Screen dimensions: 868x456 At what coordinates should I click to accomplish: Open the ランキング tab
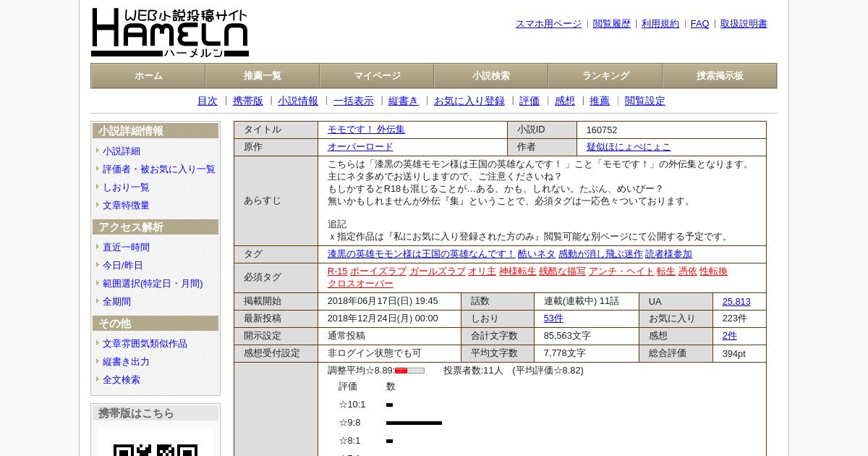click(x=605, y=76)
